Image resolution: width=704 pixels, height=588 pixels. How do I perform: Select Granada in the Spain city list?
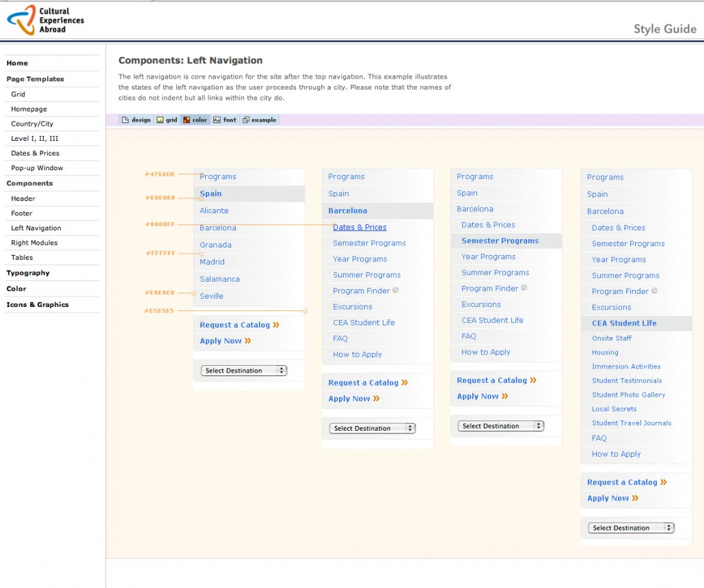point(215,245)
